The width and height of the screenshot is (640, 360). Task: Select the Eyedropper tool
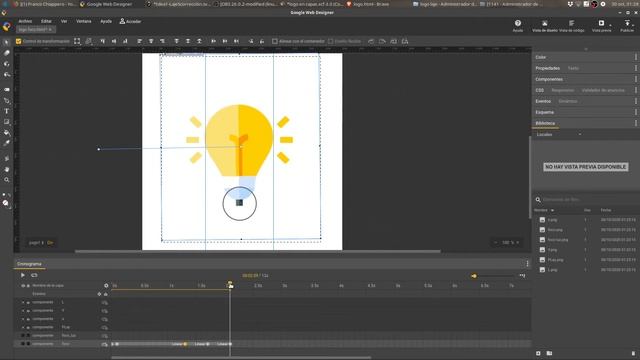[x=7, y=143]
